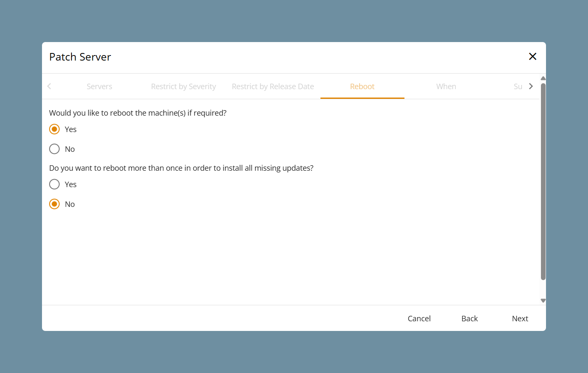588x373 pixels.
Task: Click the right tab-scroll chevron
Action: coord(531,86)
